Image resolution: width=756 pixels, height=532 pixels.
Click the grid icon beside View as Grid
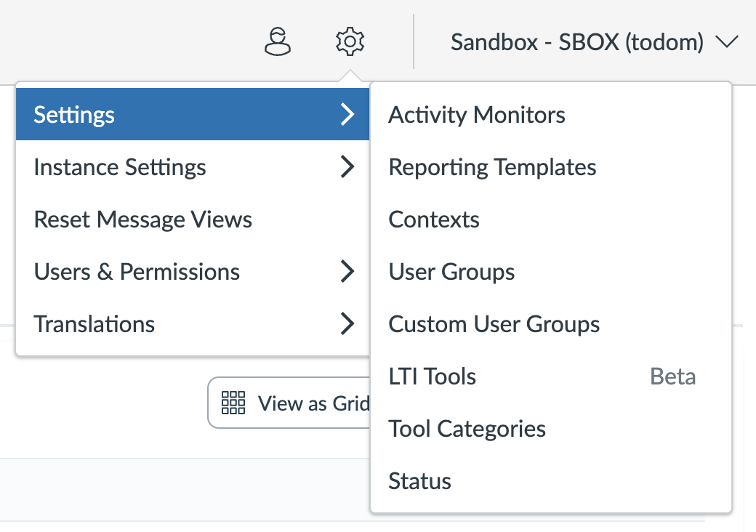coord(233,403)
